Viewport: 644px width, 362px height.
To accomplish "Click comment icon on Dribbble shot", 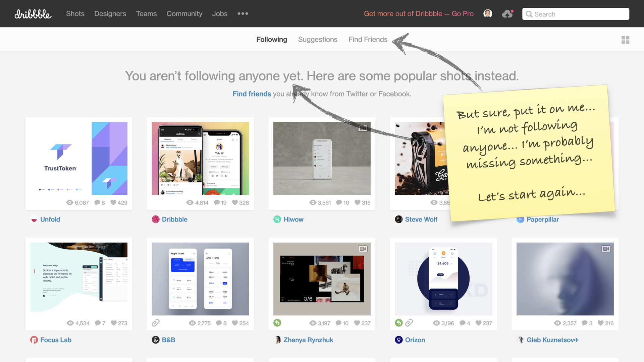I will [217, 202].
